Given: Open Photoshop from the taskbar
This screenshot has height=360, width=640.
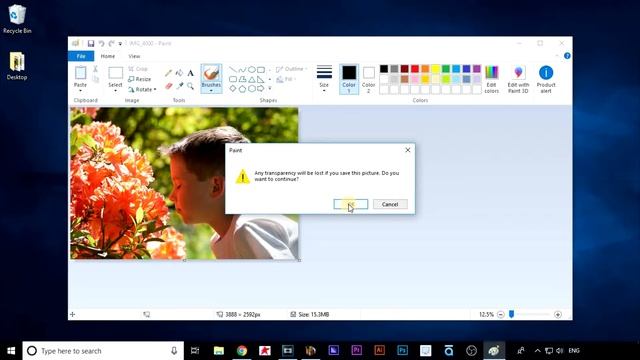Looking at the screenshot, I should pos(402,351).
